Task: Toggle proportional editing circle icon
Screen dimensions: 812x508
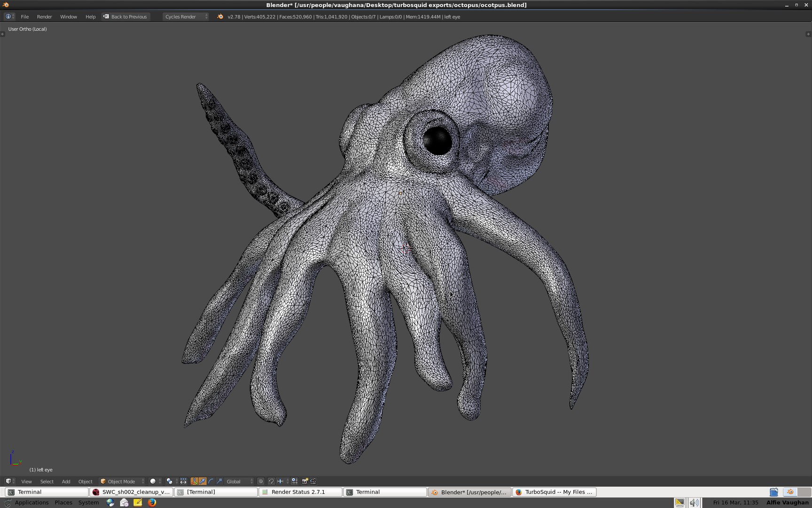Action: coord(260,481)
